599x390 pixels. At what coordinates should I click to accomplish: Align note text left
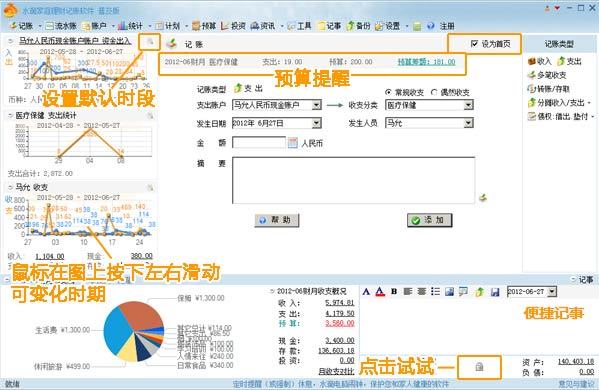(408, 292)
